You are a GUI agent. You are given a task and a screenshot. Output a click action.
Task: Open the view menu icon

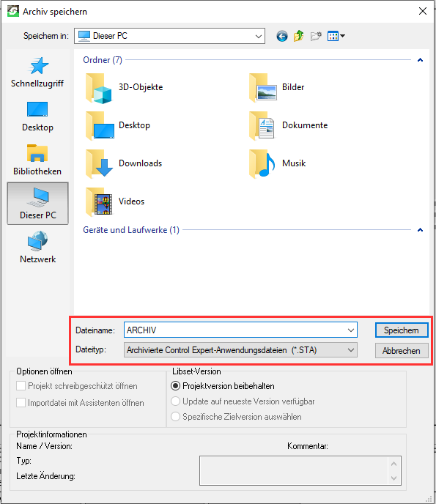336,36
